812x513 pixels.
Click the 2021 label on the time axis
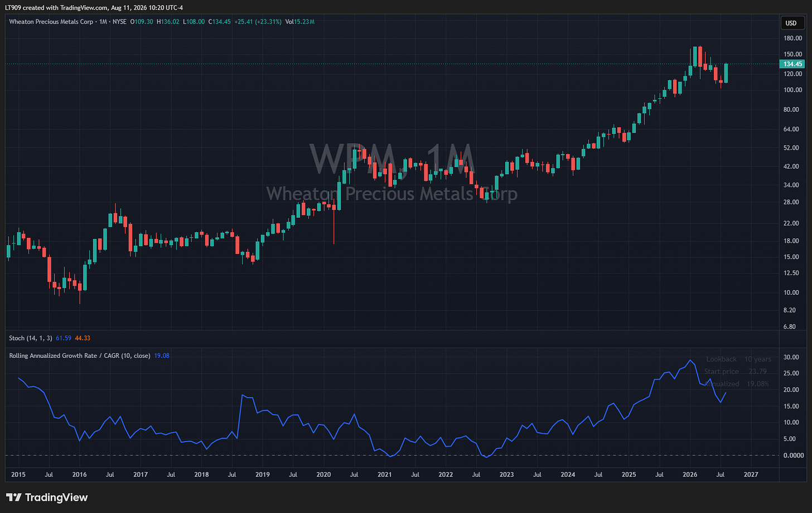click(x=385, y=474)
